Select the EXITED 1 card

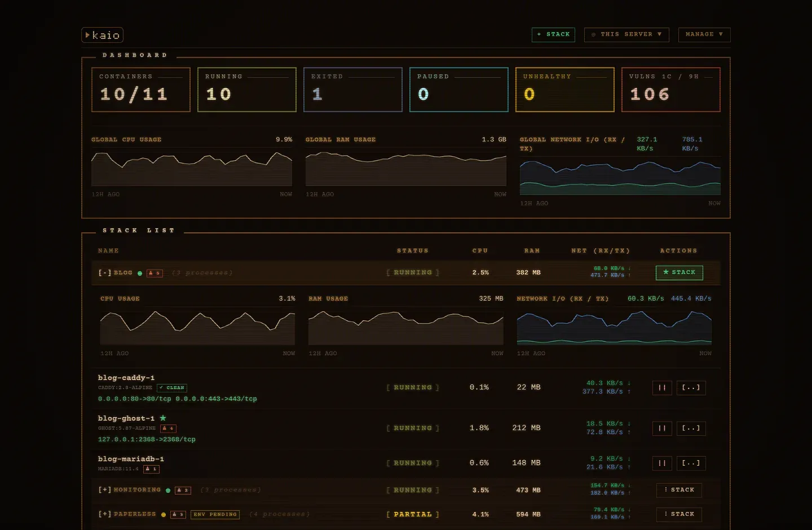tap(353, 90)
